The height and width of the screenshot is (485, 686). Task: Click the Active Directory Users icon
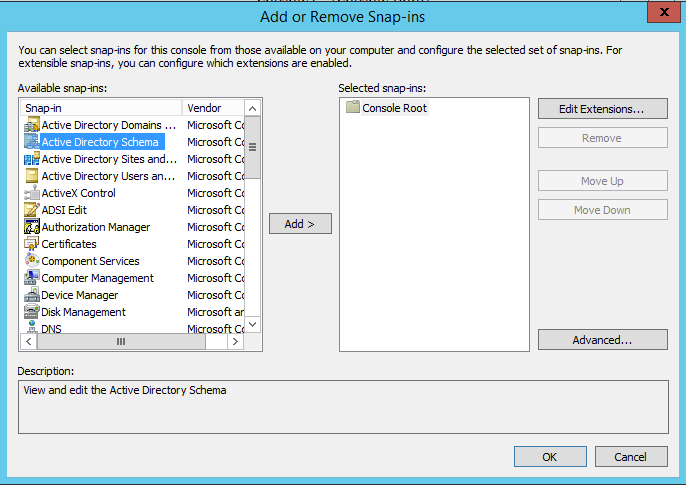(32, 176)
